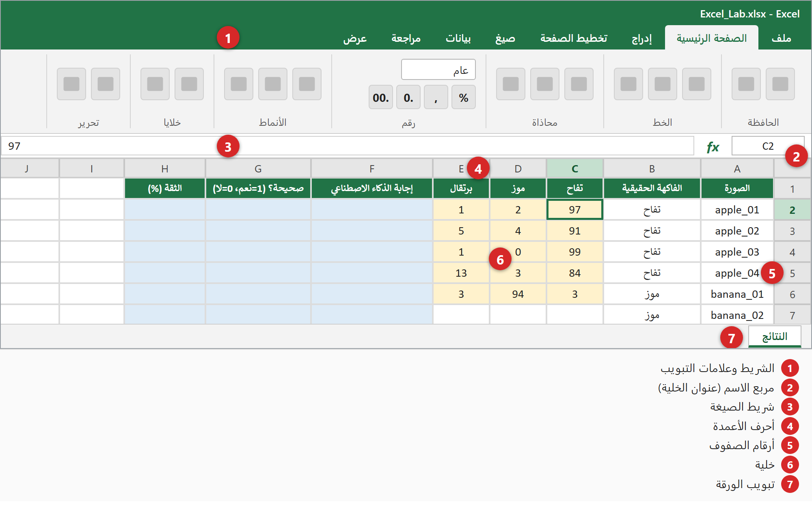Open the إدراج ribbon tab
812x512 pixels.
[x=642, y=38]
